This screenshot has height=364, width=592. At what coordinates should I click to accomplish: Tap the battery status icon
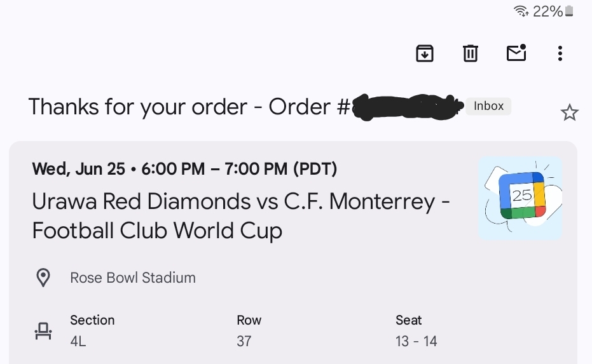coord(569,11)
